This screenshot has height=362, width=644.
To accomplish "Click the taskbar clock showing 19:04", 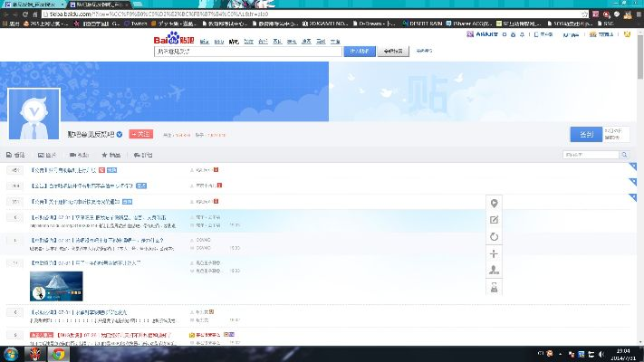I will point(624,353).
